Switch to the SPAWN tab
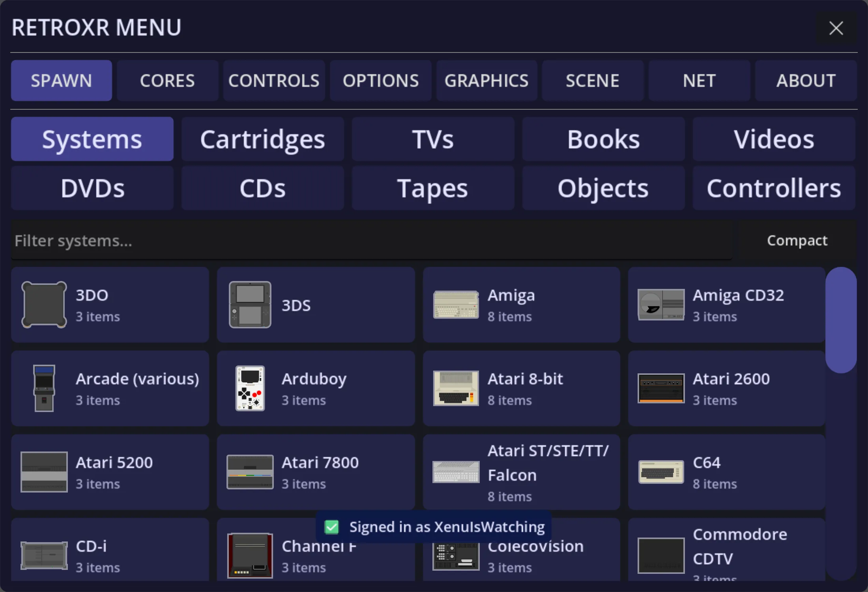Screen dimensions: 868x592 pos(62,81)
